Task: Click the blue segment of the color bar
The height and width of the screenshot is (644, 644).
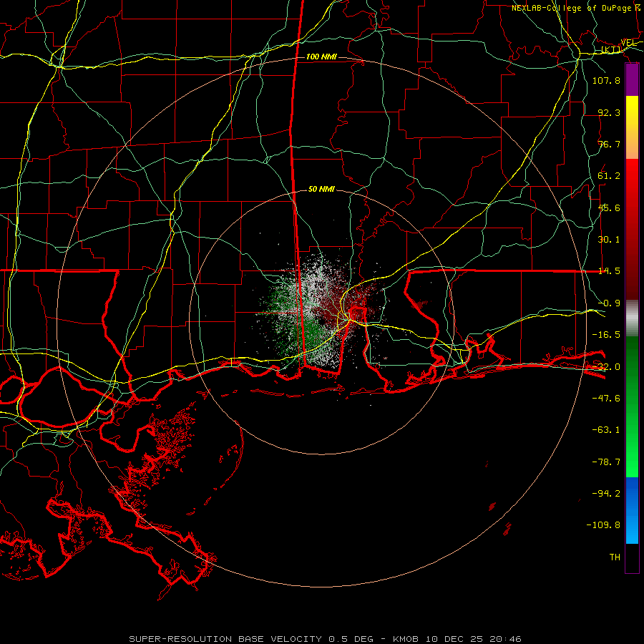Action: click(632, 510)
